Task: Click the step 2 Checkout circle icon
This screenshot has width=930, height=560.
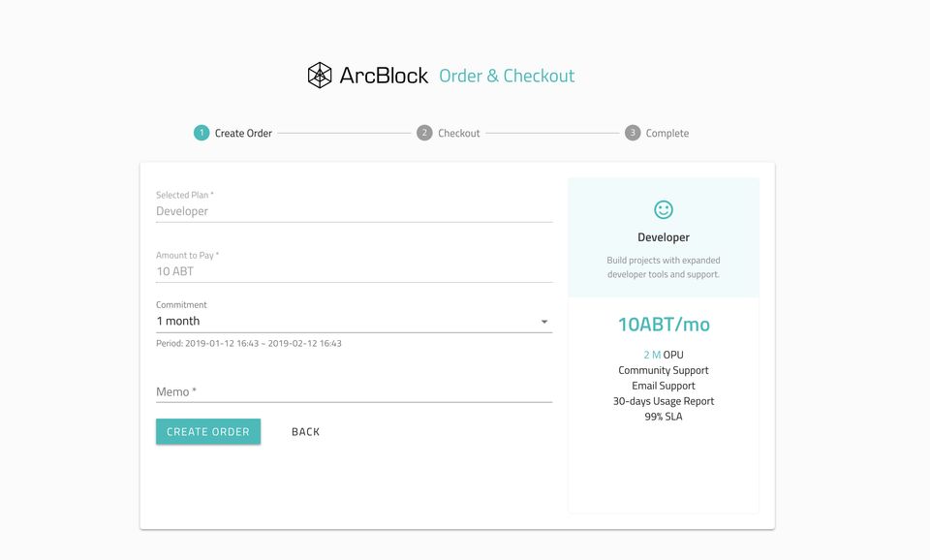Action: [x=424, y=133]
